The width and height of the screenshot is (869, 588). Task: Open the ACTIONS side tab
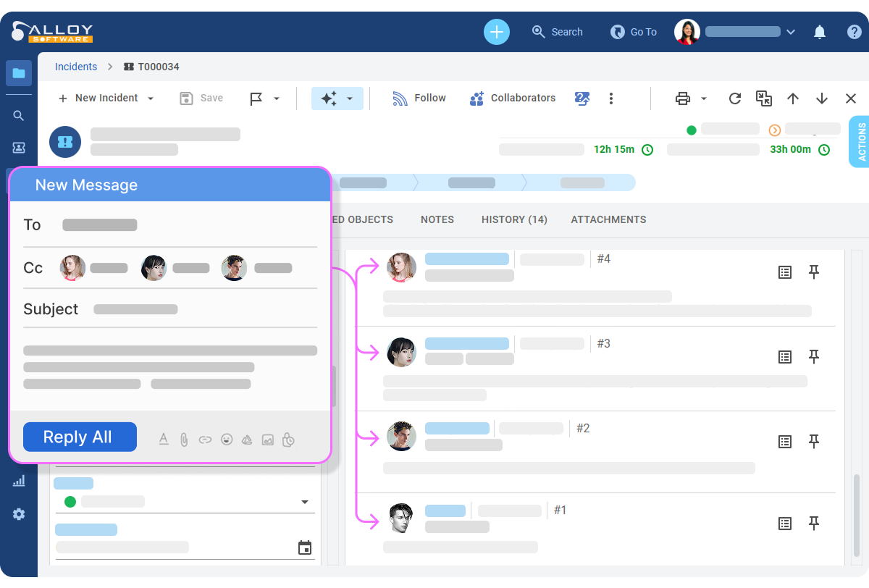pos(860,142)
